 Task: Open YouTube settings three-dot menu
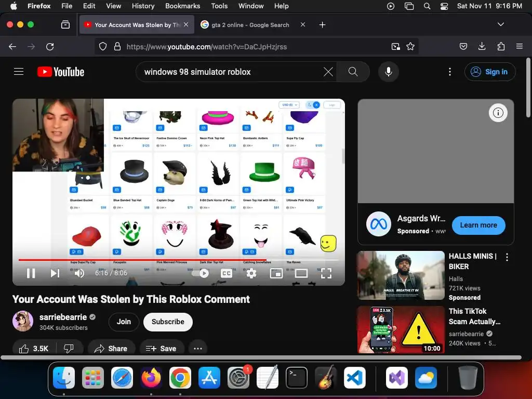(449, 72)
